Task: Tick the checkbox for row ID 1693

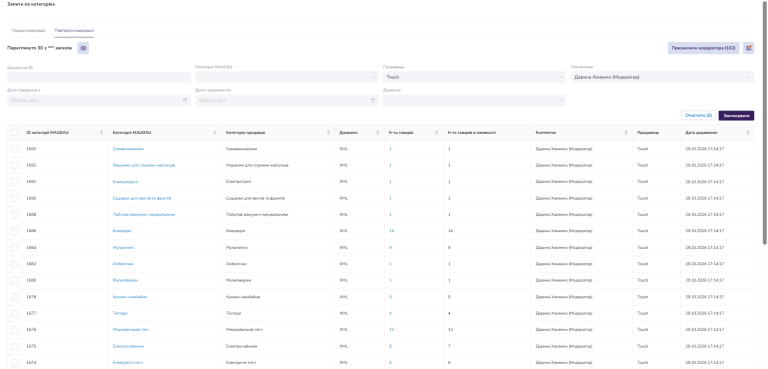Action: 15,148
